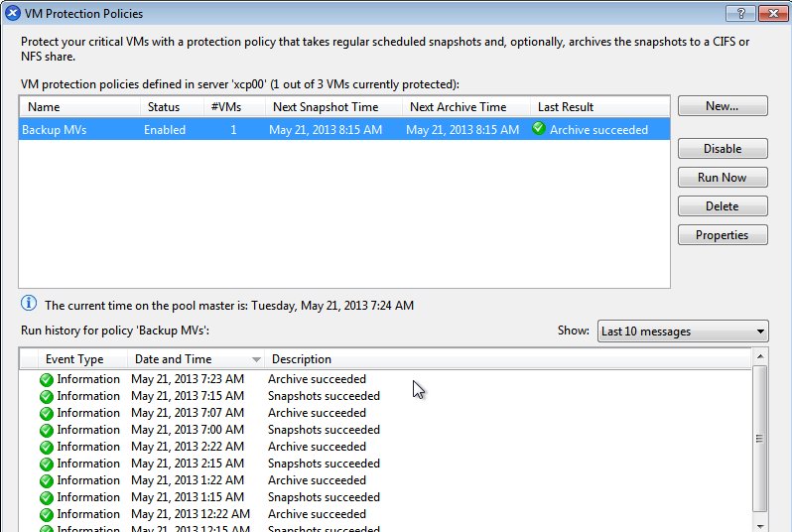Image resolution: width=792 pixels, height=532 pixels.
Task: Click the run history scrollbar up arrow
Action: point(760,356)
